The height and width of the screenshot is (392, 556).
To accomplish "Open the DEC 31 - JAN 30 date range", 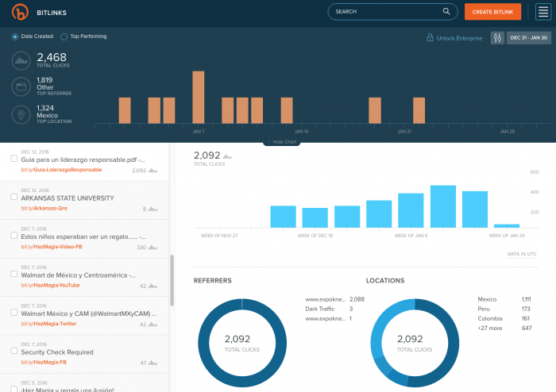I will pos(529,37).
